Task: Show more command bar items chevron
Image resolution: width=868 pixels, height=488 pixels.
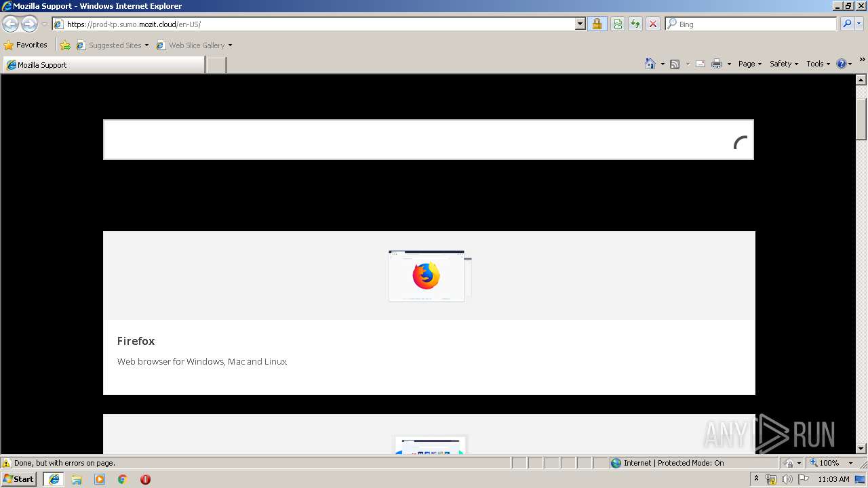Action: 863,60
